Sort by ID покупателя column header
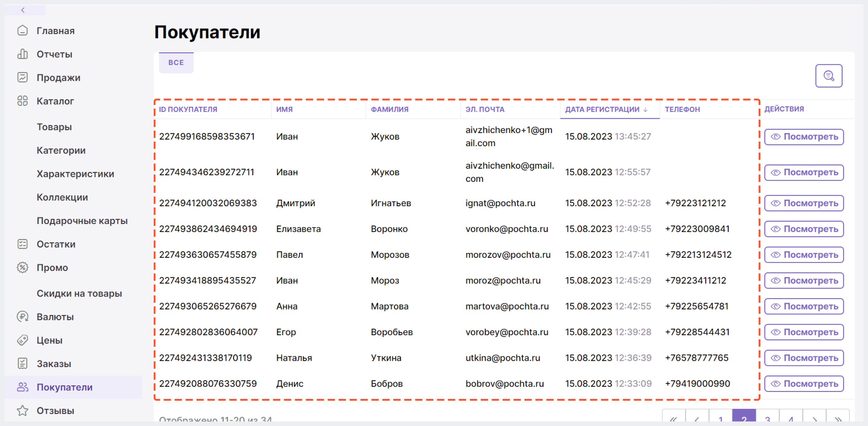The width and height of the screenshot is (868, 426). pyautogui.click(x=188, y=109)
